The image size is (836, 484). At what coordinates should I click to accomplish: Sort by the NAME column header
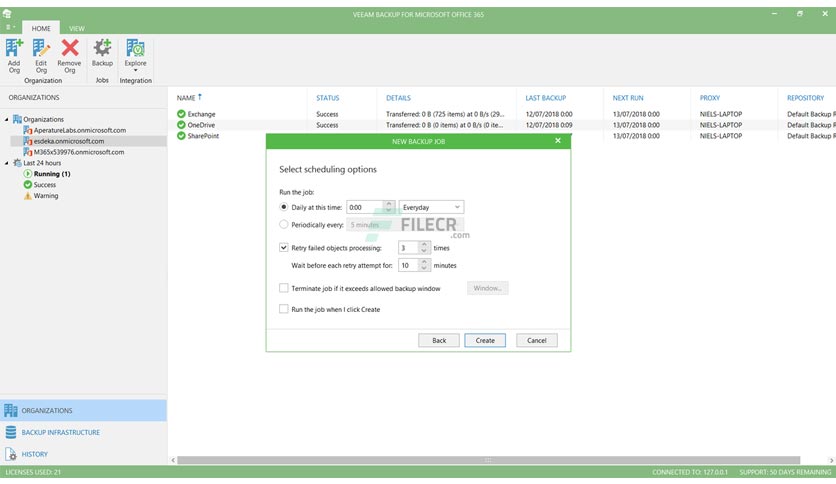tap(186, 98)
